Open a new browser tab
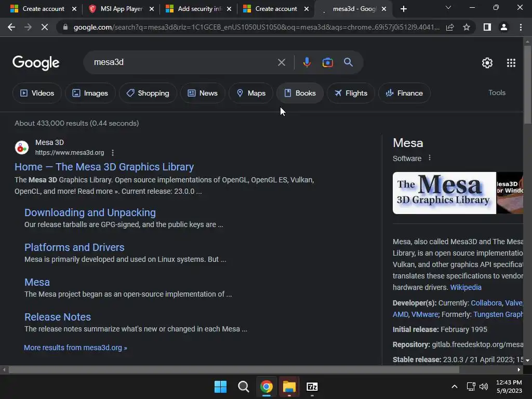 coord(403,9)
